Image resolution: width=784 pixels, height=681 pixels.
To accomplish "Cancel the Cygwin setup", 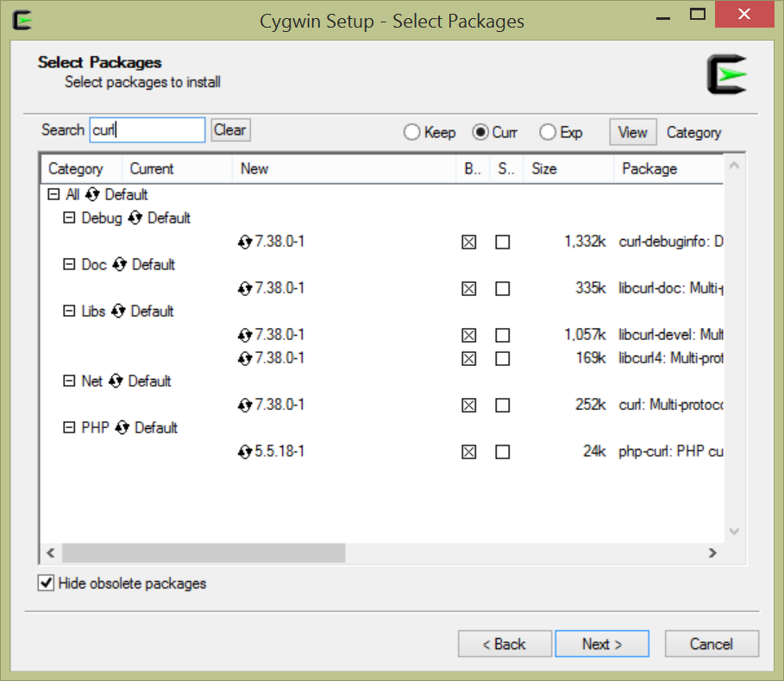I will tap(712, 644).
